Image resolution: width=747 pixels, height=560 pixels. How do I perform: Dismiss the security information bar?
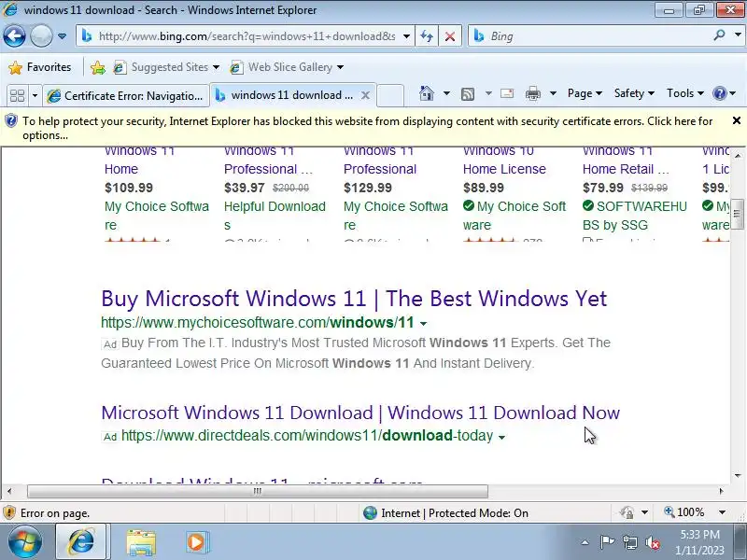coord(737,120)
